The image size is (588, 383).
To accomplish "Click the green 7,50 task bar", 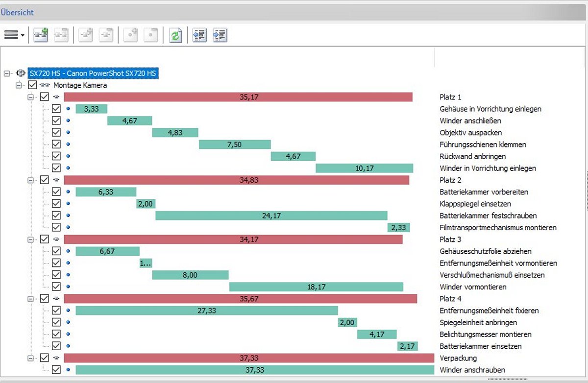I will click(235, 144).
